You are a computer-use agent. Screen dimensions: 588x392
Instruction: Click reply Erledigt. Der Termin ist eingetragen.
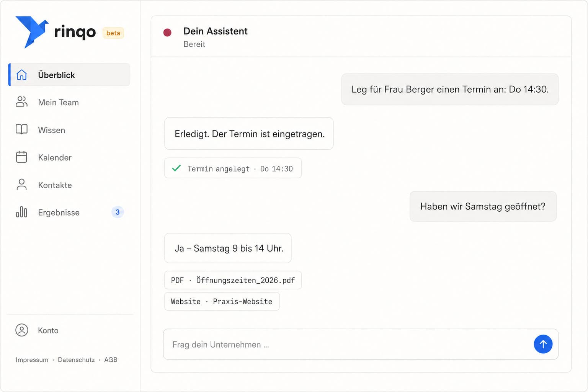coord(249,134)
